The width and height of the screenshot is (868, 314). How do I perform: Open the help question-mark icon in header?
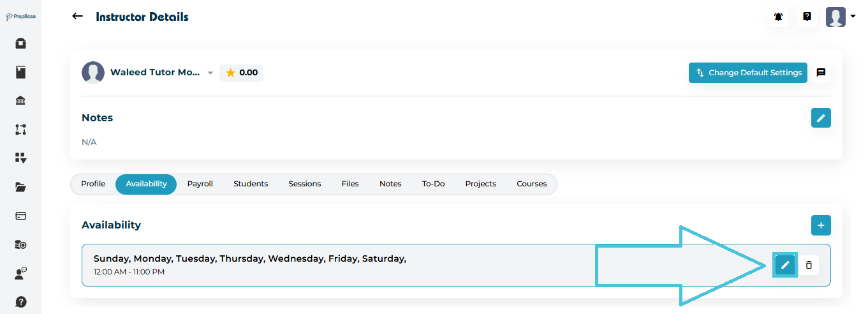coord(807,17)
